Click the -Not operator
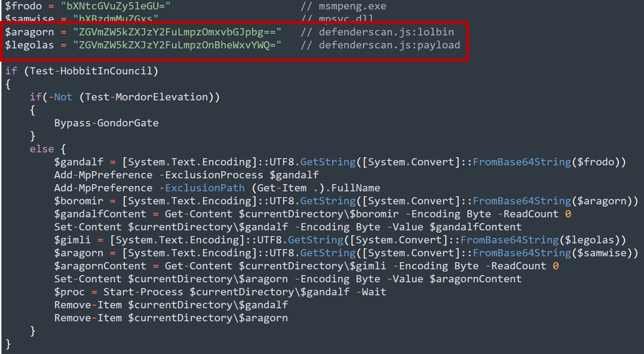The height and width of the screenshot is (354, 644). click(60, 97)
